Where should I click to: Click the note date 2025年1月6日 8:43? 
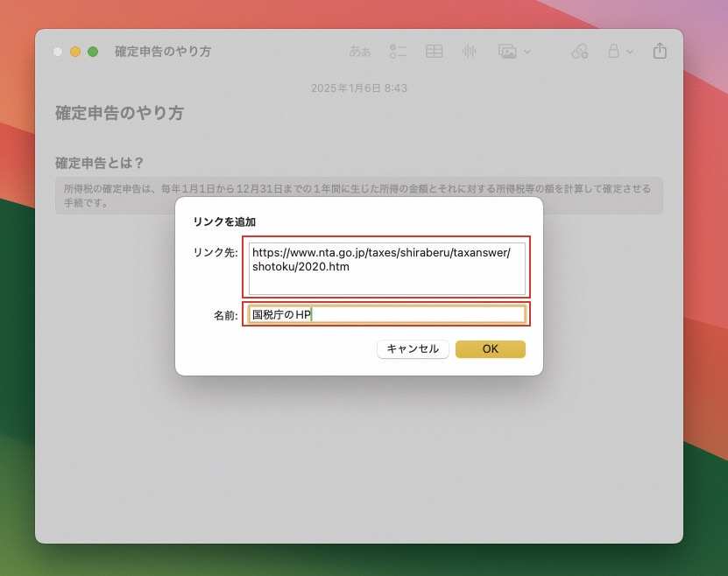(359, 88)
